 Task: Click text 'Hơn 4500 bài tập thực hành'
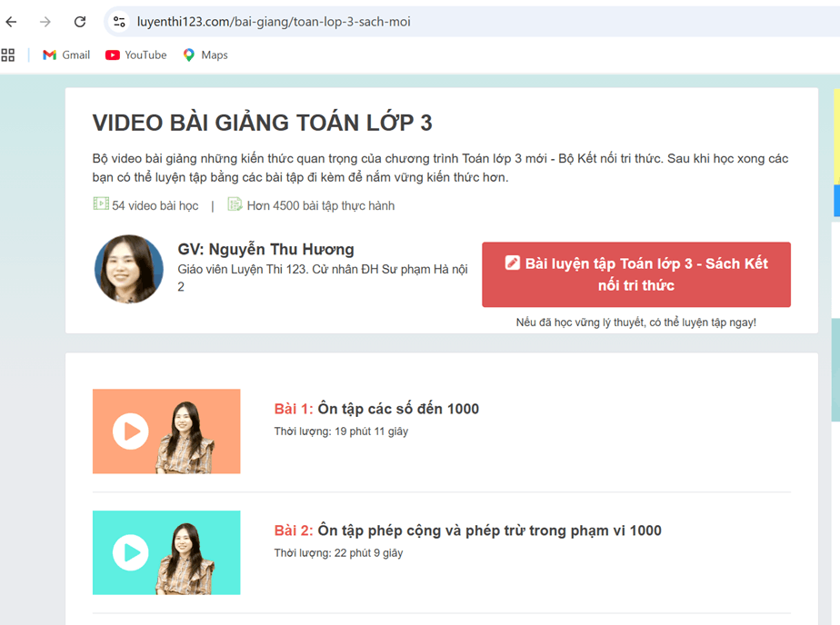pyautogui.click(x=321, y=205)
